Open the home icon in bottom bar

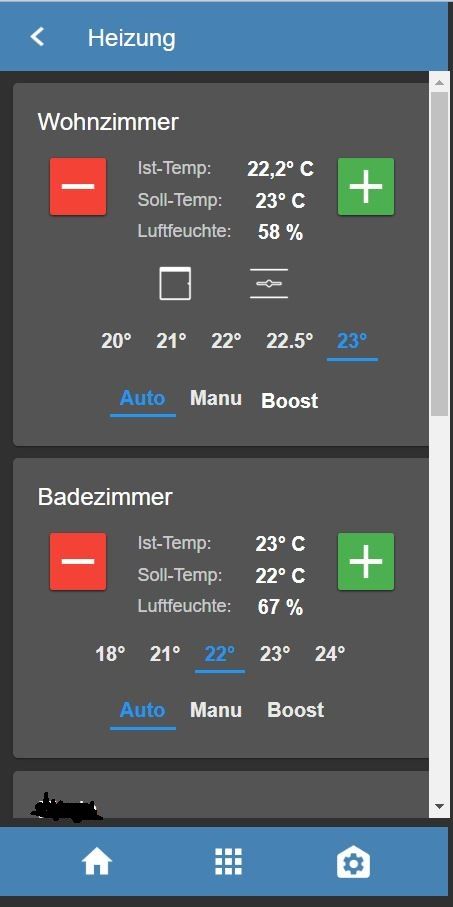click(x=97, y=862)
